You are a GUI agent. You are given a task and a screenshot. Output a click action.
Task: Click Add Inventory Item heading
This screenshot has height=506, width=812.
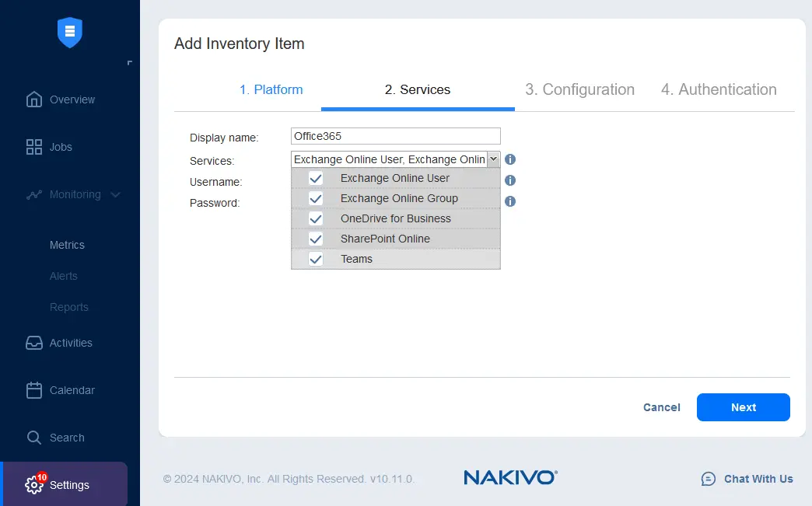coord(240,44)
